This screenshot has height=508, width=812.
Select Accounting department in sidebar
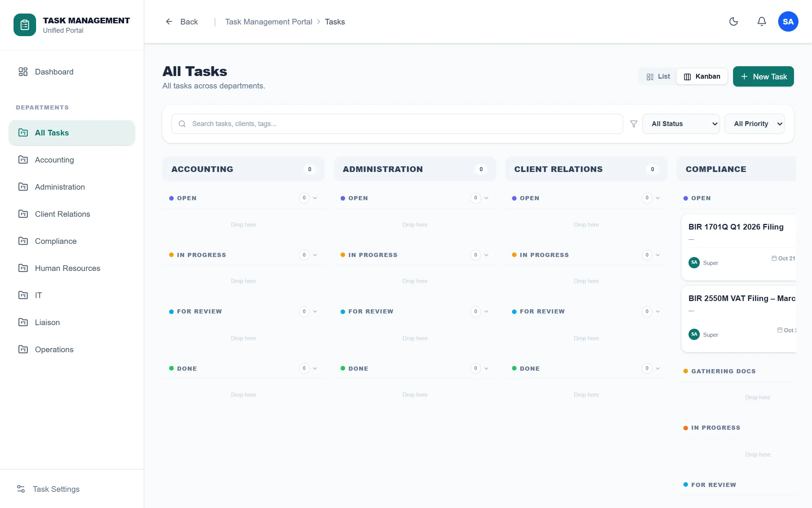click(x=71, y=160)
